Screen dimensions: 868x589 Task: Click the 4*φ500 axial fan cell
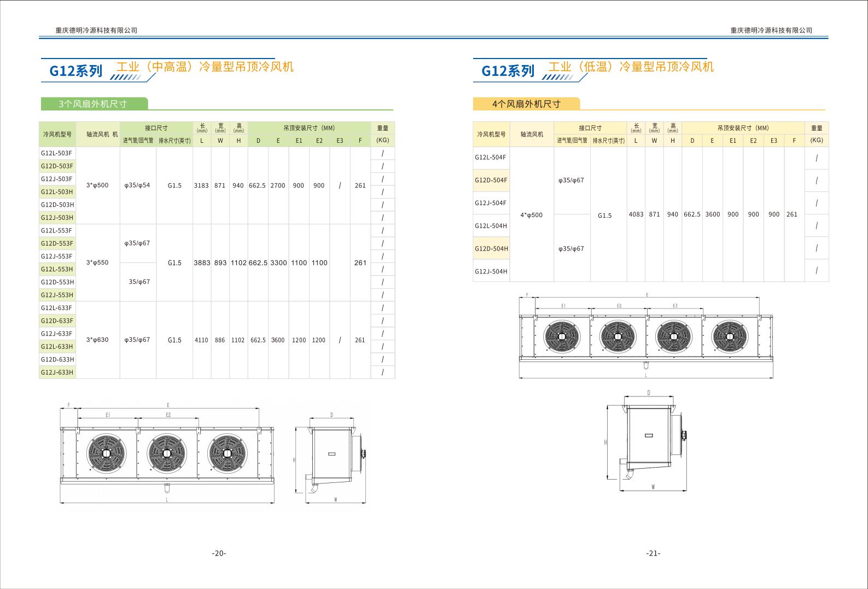tap(531, 215)
